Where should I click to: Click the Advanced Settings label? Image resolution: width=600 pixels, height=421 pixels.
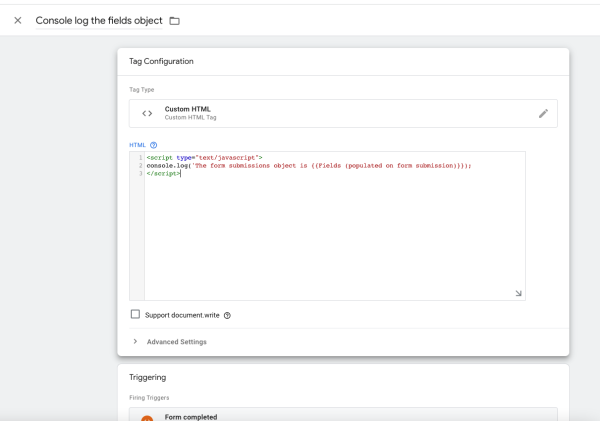(x=176, y=342)
